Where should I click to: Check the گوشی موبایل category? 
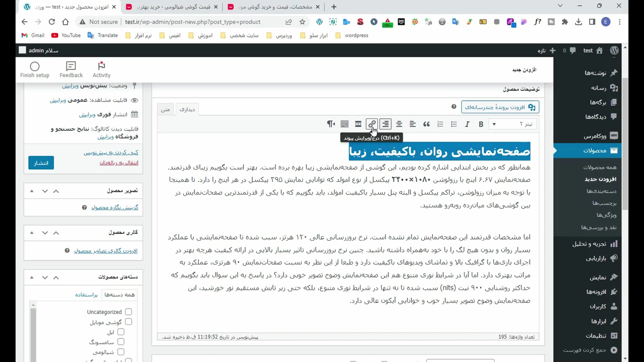(128, 322)
